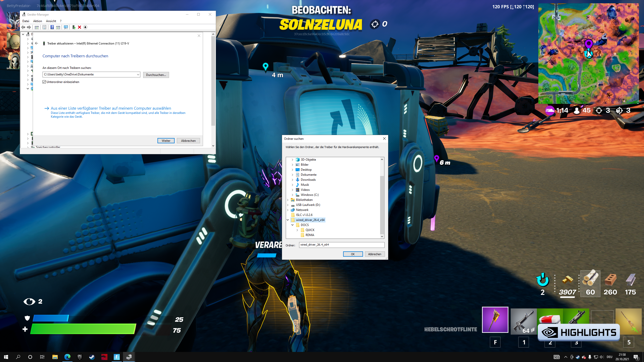Image resolution: width=644 pixels, height=362 pixels.
Task: Click the Scan for hardware changes icon
Action: pos(66,27)
